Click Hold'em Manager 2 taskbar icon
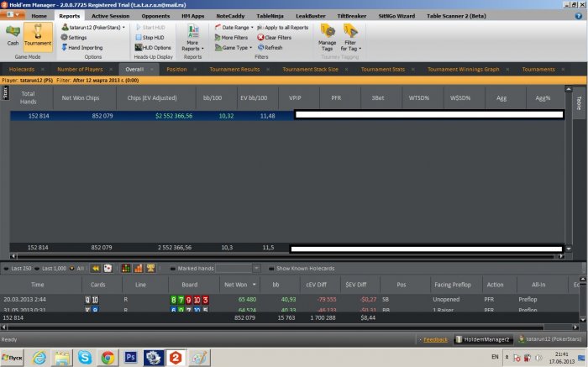The image size is (588, 367). (x=176, y=358)
